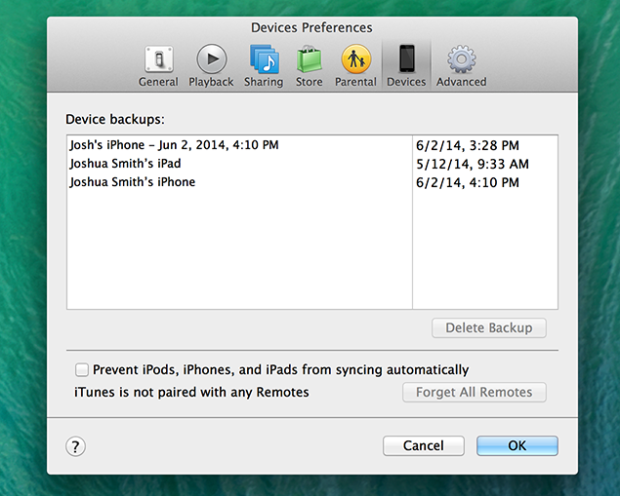The height and width of the screenshot is (496, 620).
Task: Switch to the Store preferences icon
Action: pos(309,59)
